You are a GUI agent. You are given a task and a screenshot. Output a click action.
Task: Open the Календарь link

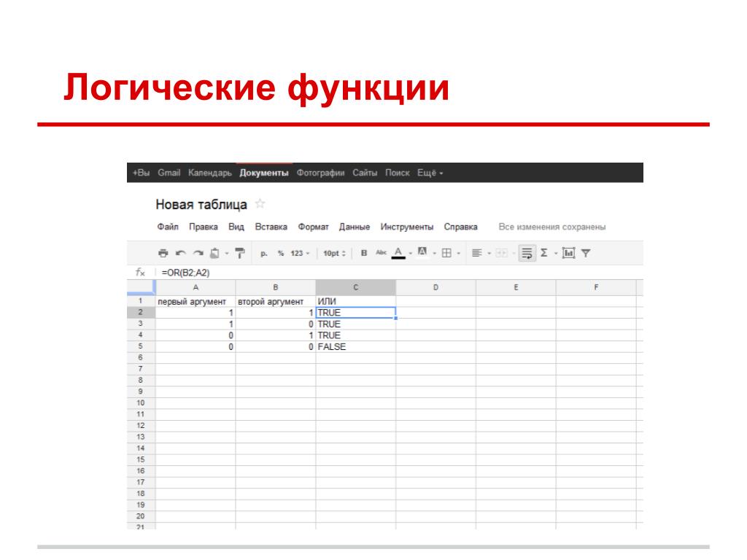[x=210, y=173]
